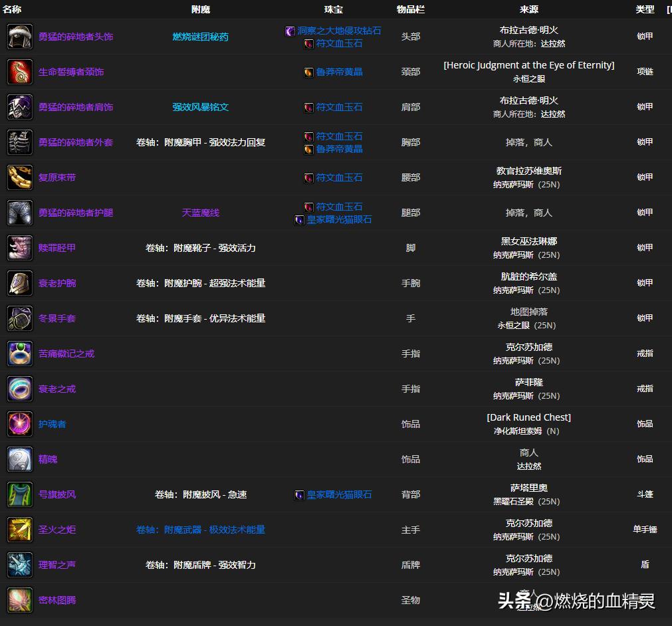Click the 护魂者 trinket icon
Screen dimensions: 672x626
pos(19,424)
